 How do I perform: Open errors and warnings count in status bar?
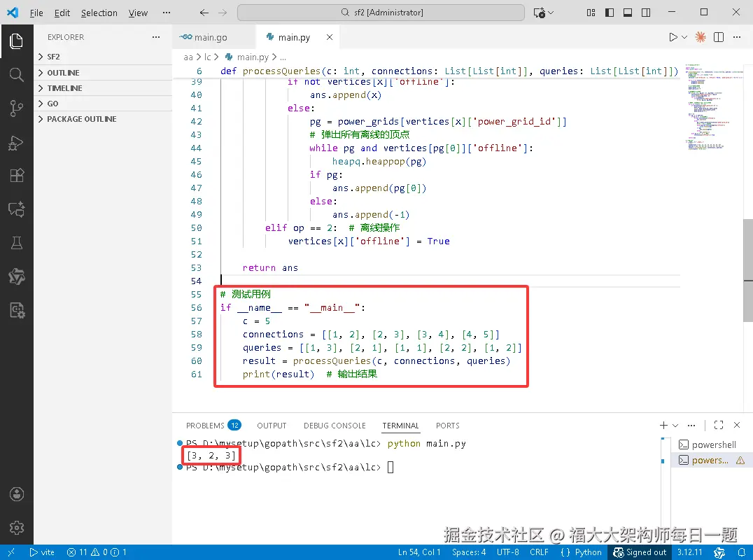97,552
